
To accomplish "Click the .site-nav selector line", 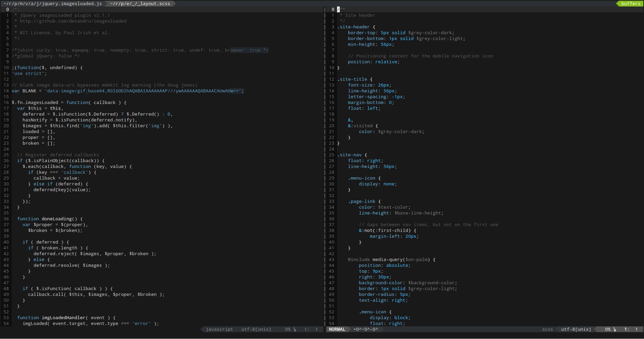I will click(352, 155).
